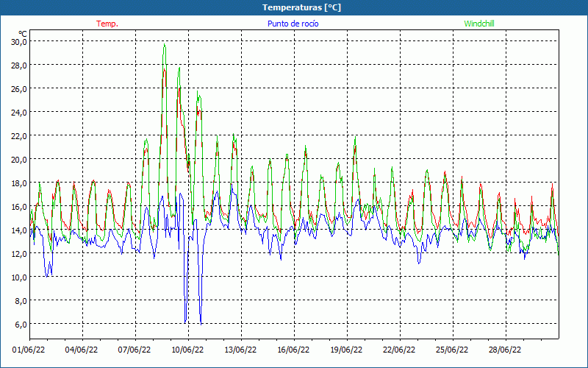Click the '18,0' y-axis value
588x368 pixels.
pyautogui.click(x=19, y=183)
